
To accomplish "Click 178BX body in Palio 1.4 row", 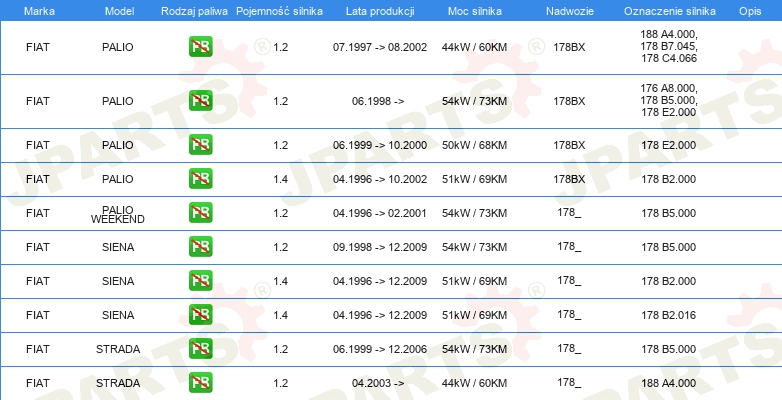I will pyautogui.click(x=569, y=179).
